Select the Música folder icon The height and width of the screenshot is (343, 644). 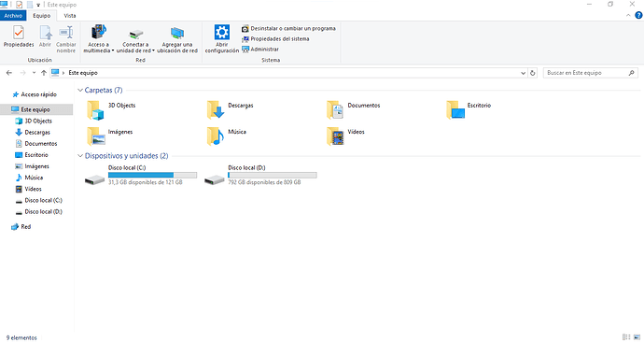pyautogui.click(x=216, y=136)
